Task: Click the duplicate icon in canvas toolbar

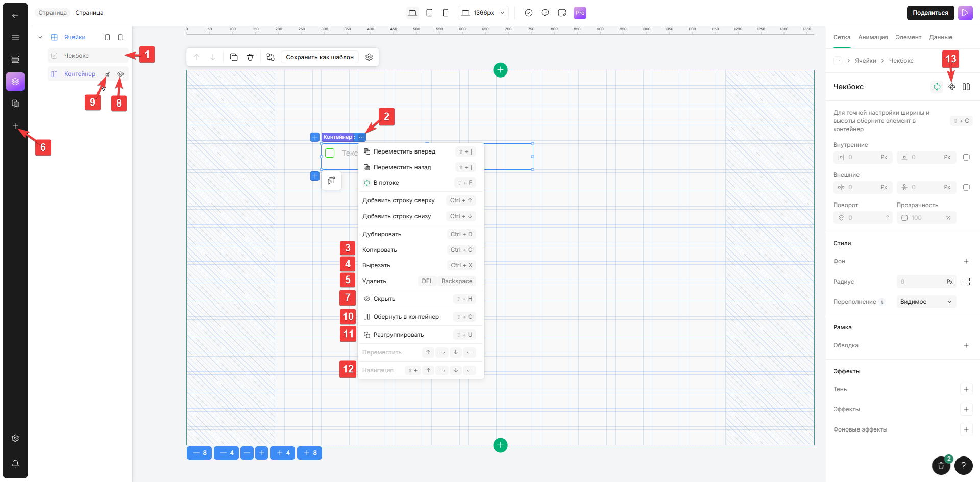Action: pos(234,57)
